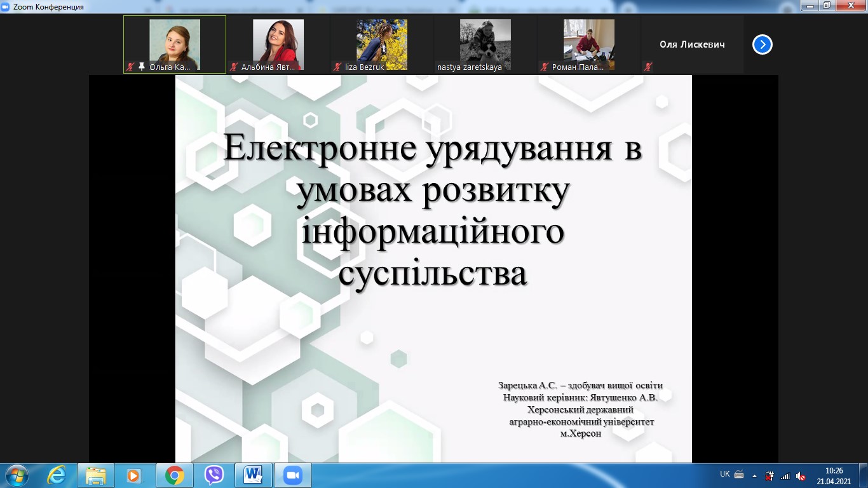Click Zoom Конференция title bar icon
The image size is (868, 488).
point(6,6)
